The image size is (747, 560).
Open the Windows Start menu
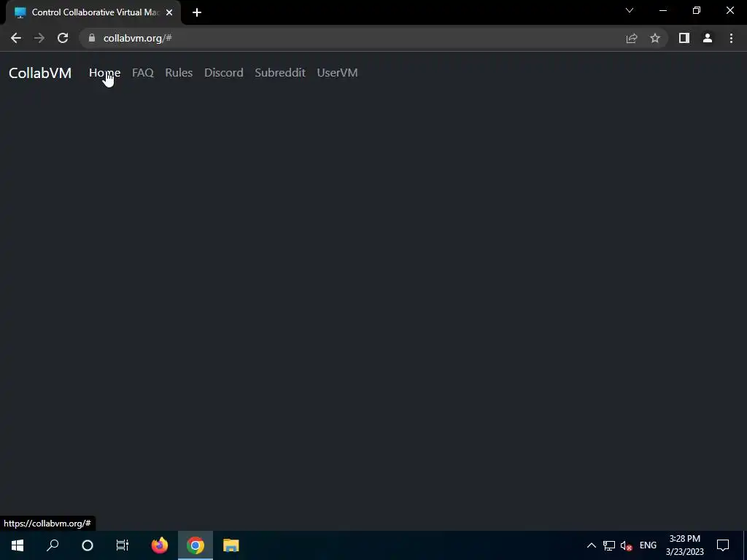point(18,545)
